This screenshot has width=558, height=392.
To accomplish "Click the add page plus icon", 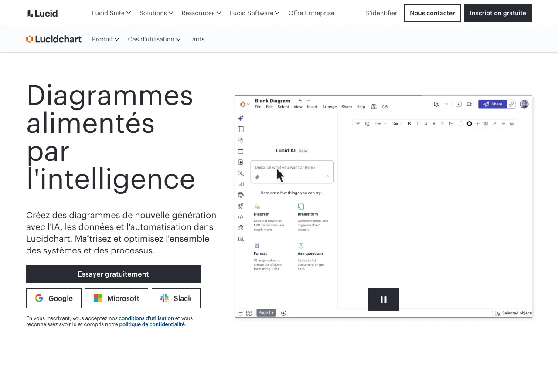I will pos(284,313).
